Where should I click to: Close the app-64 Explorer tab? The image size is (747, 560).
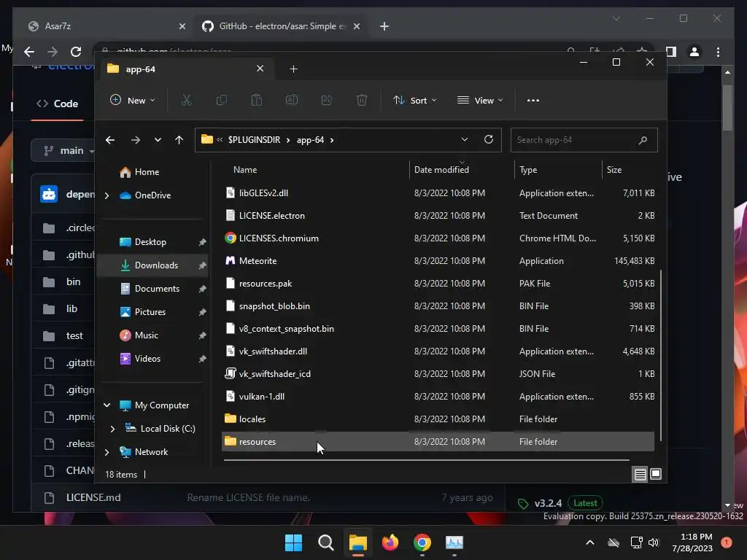260,69
